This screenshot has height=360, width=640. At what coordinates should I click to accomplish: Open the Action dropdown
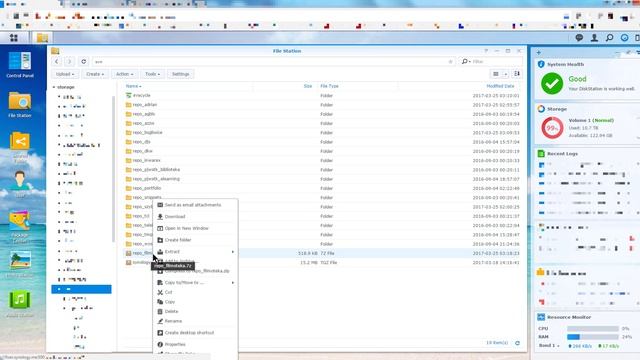tap(124, 74)
